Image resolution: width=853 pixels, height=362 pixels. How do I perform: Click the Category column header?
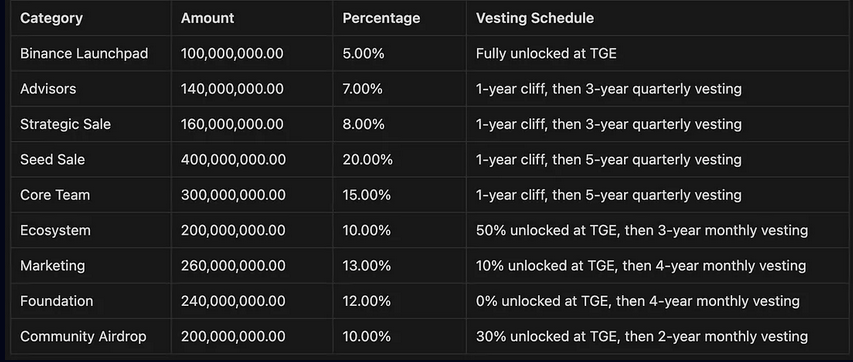tap(51, 18)
